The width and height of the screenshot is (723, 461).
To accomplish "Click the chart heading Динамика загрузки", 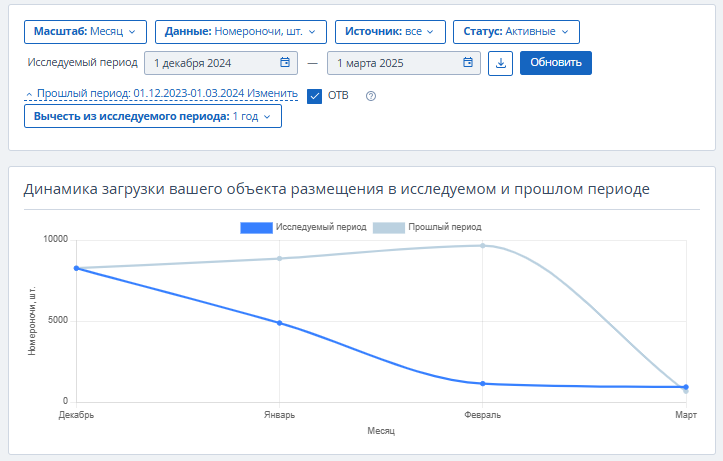I will point(337,189).
